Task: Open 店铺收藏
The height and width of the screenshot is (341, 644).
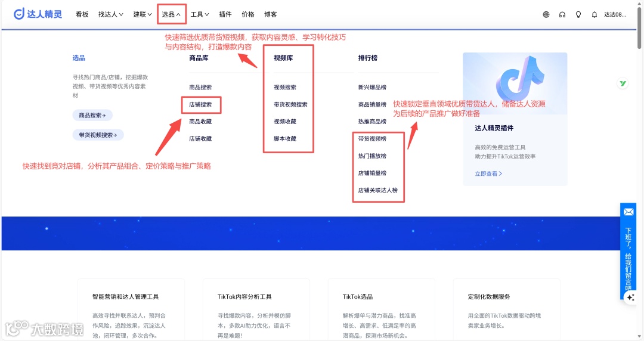Action: tap(200, 139)
